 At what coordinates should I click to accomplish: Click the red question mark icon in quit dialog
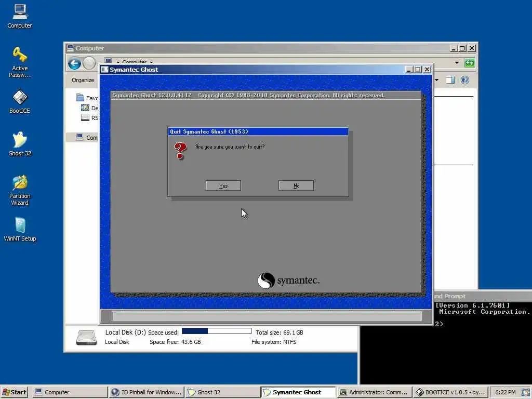(180, 151)
